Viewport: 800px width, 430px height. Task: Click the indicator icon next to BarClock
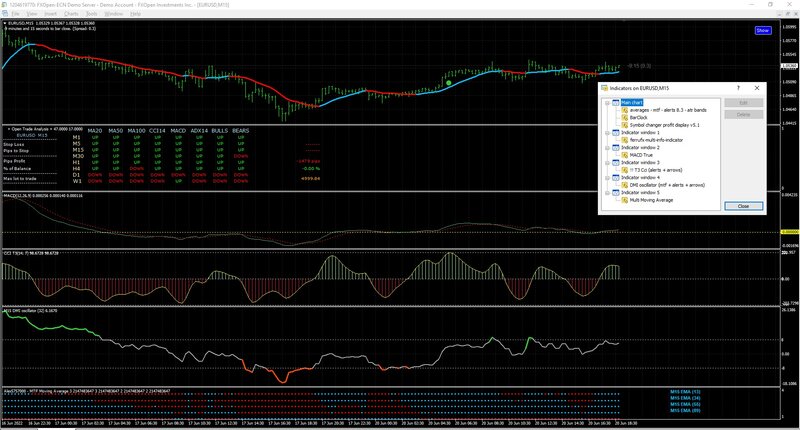point(624,118)
